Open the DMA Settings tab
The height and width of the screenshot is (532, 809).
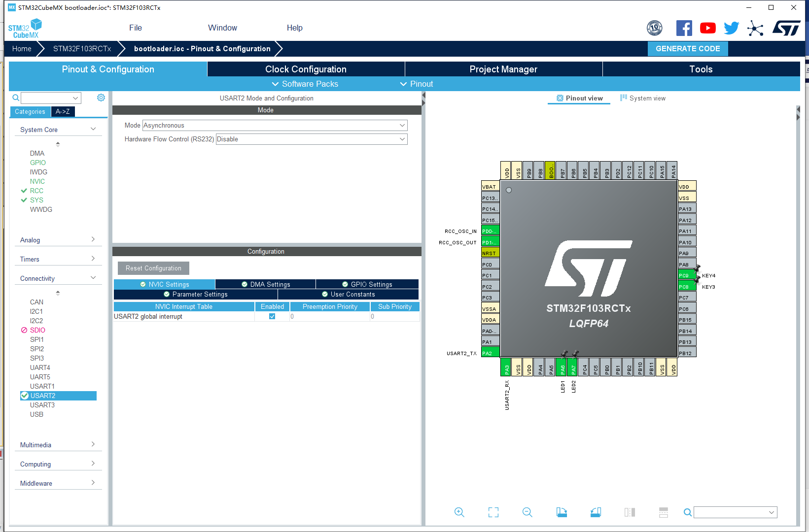[266, 284]
